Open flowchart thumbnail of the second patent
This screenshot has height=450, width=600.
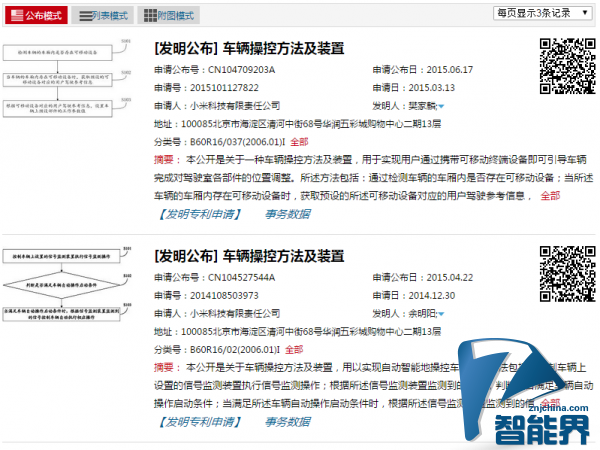point(70,290)
